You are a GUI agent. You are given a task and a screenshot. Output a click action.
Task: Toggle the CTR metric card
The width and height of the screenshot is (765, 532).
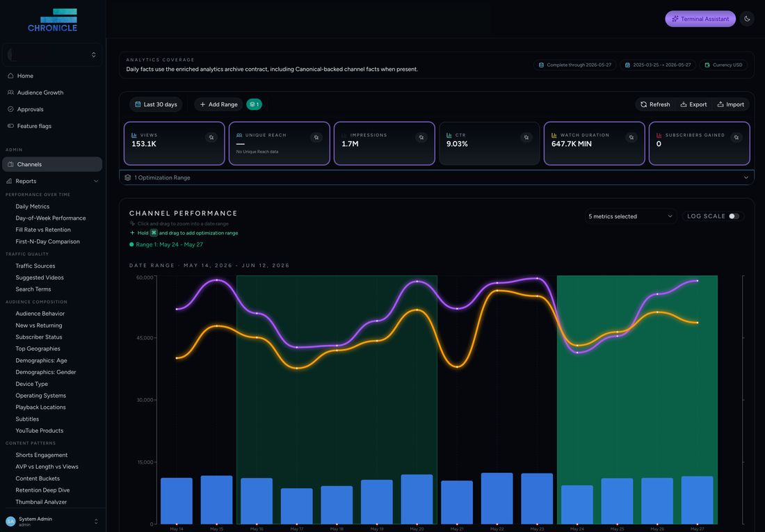coord(490,143)
